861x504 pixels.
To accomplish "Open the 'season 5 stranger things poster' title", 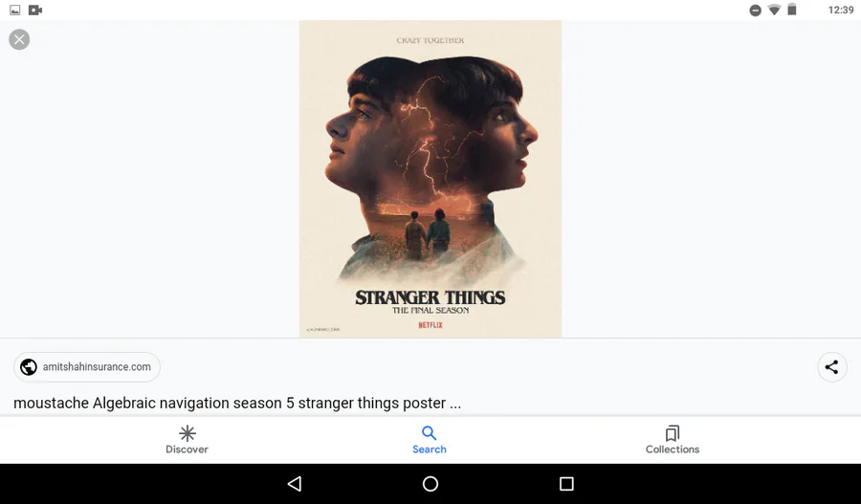I will click(237, 403).
